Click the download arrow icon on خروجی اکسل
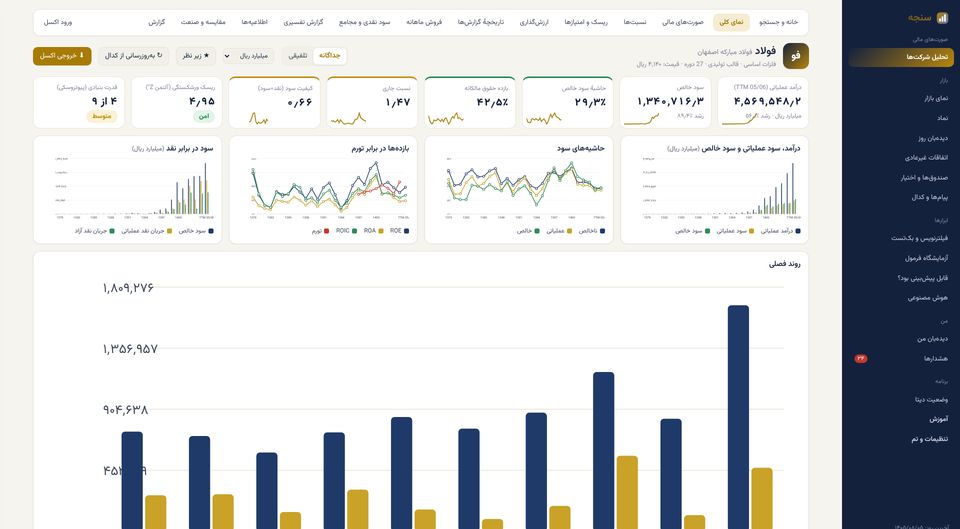 point(82,56)
